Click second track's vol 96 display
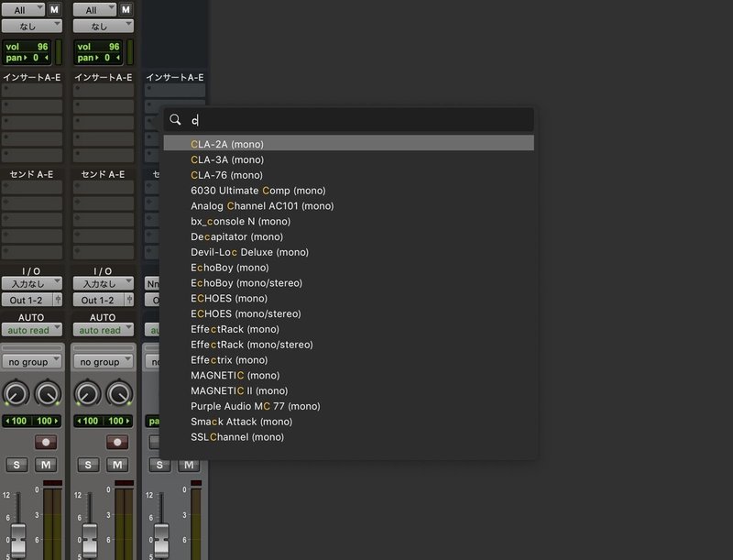Screen dimensions: 733x560 point(98,46)
